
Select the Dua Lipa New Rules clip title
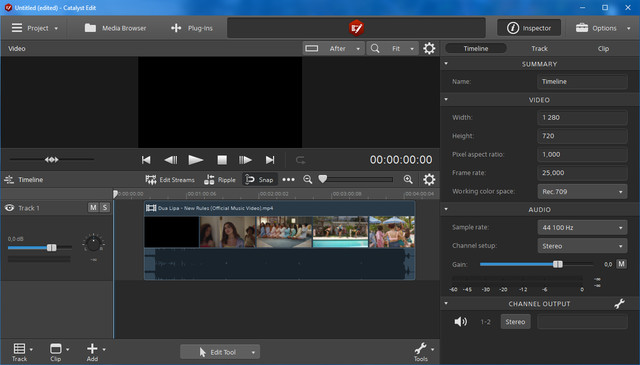(x=216, y=208)
